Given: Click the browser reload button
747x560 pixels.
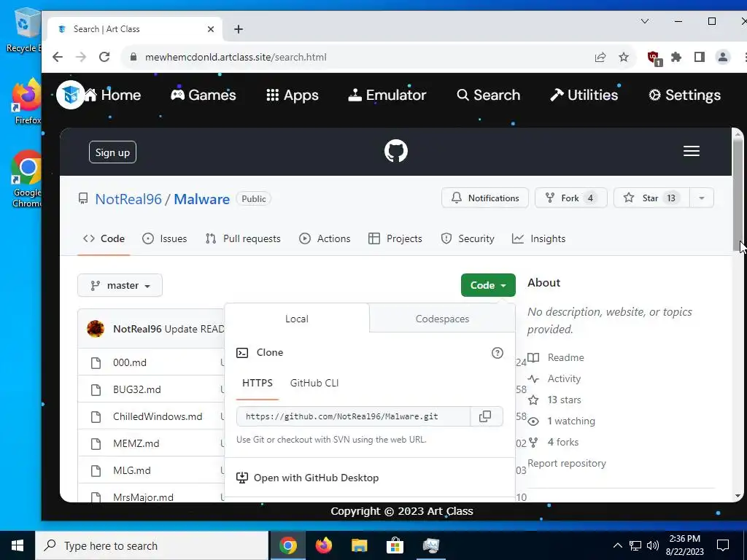Looking at the screenshot, I should [104, 57].
